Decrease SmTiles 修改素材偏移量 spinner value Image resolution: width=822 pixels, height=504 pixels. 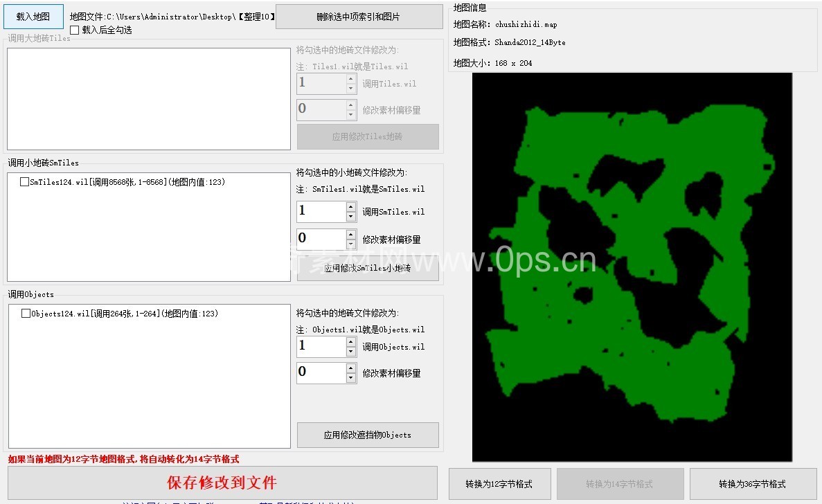[351, 244]
